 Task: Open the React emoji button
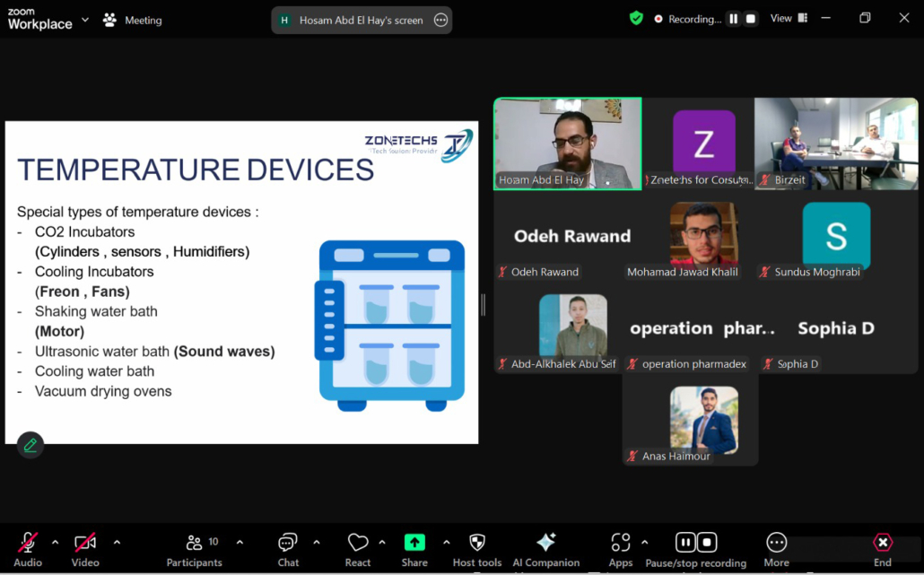point(358,548)
